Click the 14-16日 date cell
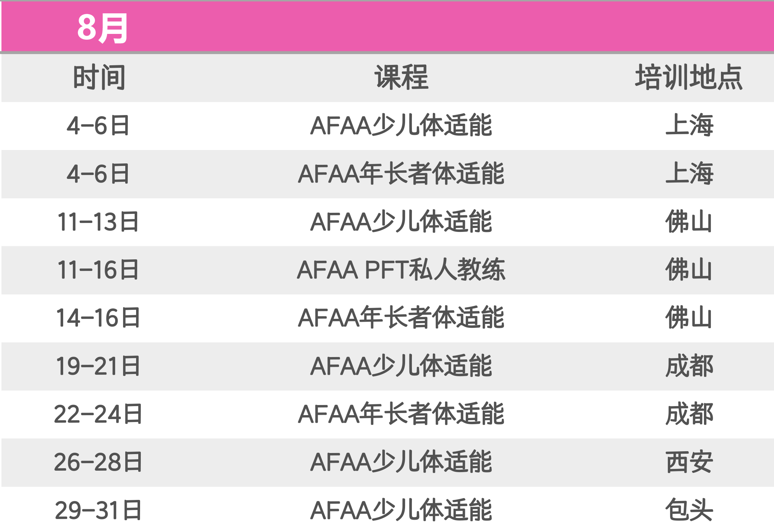 (98, 318)
